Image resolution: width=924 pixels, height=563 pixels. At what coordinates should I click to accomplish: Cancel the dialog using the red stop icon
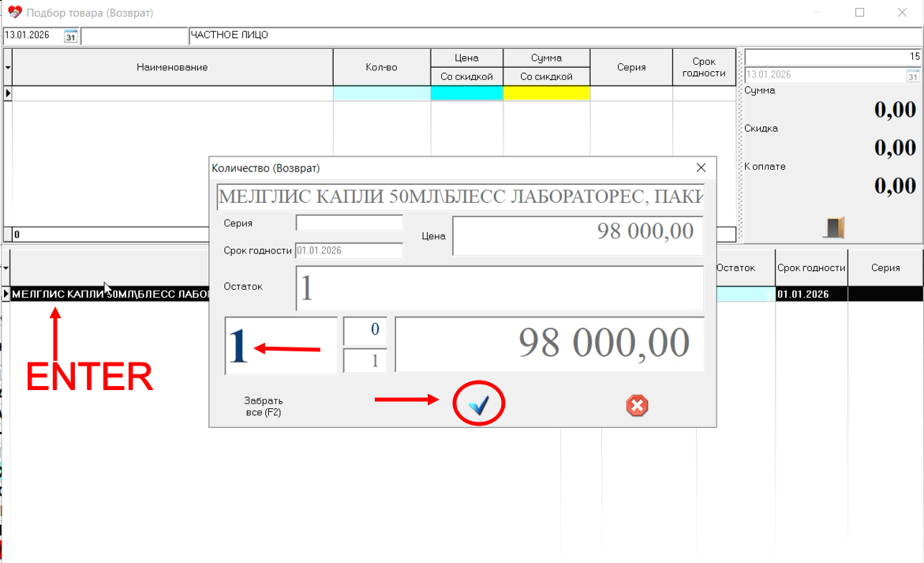(x=637, y=404)
